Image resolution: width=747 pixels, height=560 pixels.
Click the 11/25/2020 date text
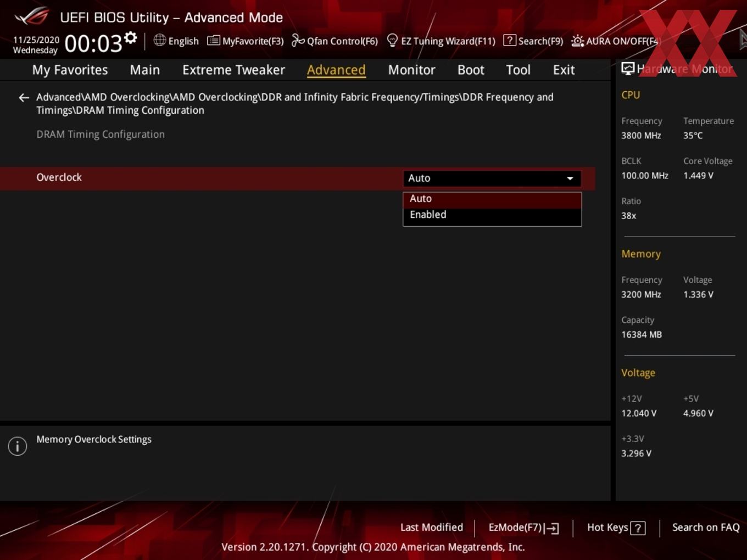[x=36, y=40]
